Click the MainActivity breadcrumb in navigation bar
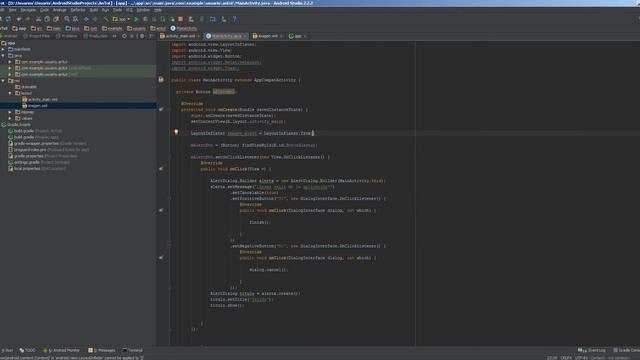This screenshot has width=640, height=360. pyautogui.click(x=184, y=29)
